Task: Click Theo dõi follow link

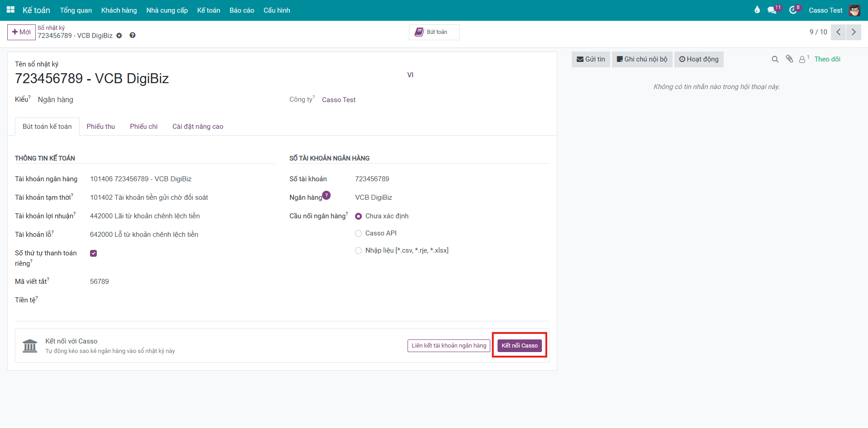Action: (x=827, y=59)
